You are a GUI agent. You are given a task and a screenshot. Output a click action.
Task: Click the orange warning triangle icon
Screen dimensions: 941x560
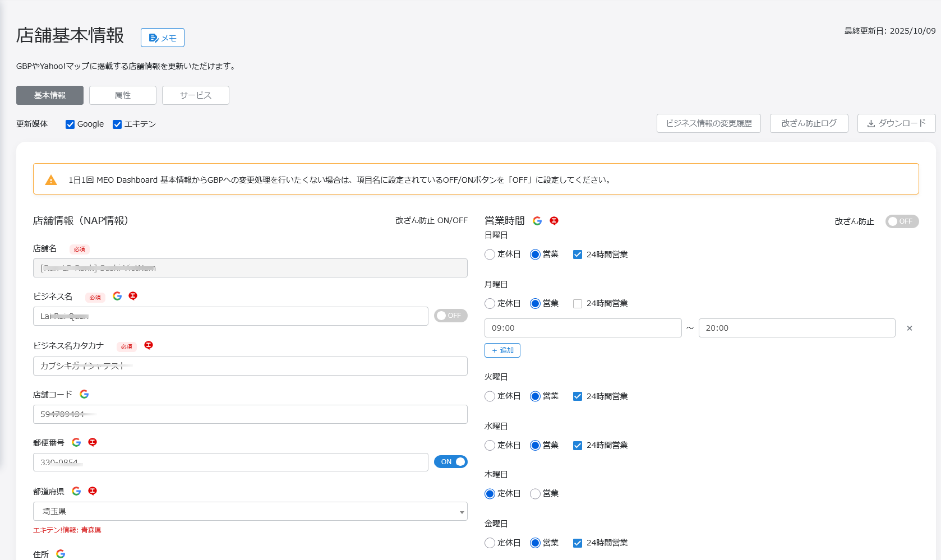tap(51, 180)
